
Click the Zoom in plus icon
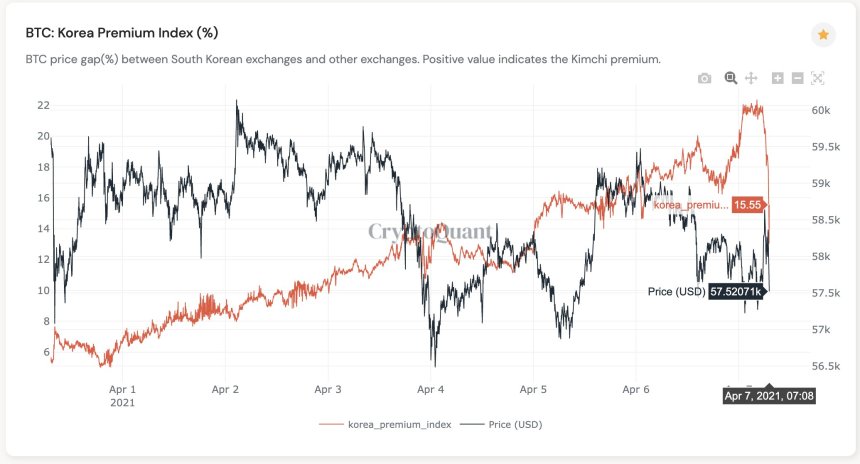(x=778, y=78)
